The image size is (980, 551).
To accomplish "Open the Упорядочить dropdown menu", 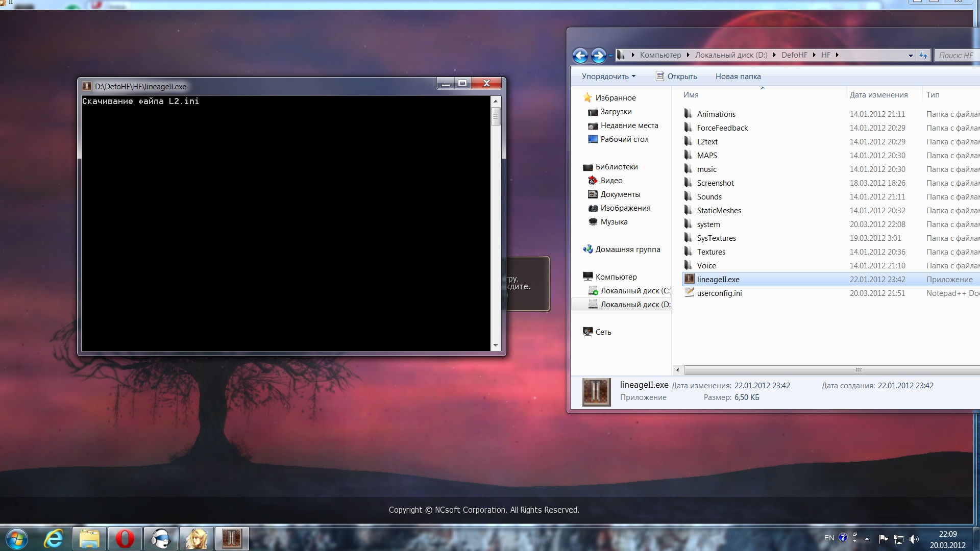I will pos(608,77).
